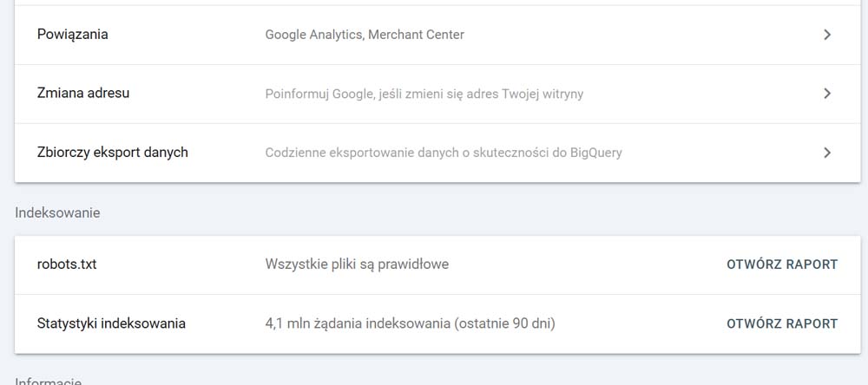Open the robots.txt report with OTWÓRZ RAPORT
Viewport: 868px width, 385px height.
pos(782,264)
